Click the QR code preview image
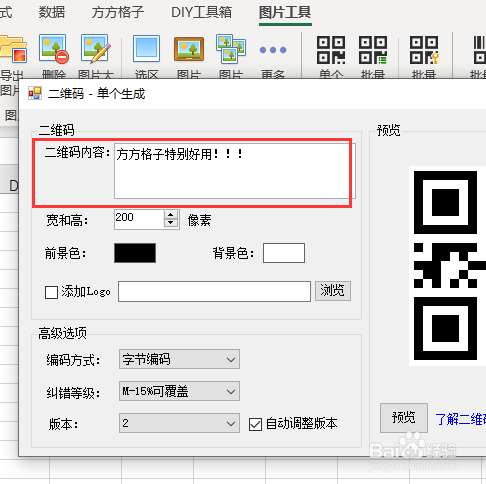 pos(447,266)
